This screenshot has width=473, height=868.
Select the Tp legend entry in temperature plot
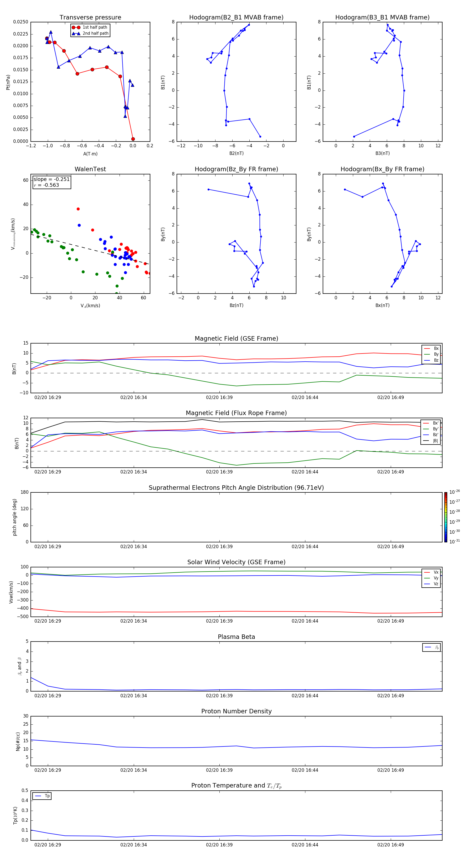click(42, 796)
